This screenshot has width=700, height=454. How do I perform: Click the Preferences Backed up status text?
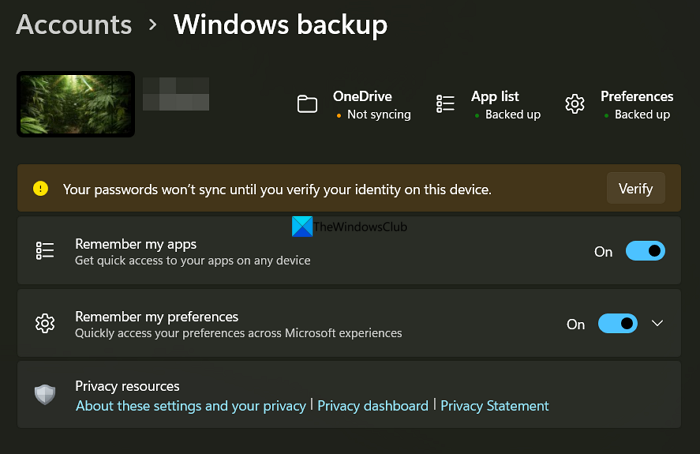tap(642, 115)
